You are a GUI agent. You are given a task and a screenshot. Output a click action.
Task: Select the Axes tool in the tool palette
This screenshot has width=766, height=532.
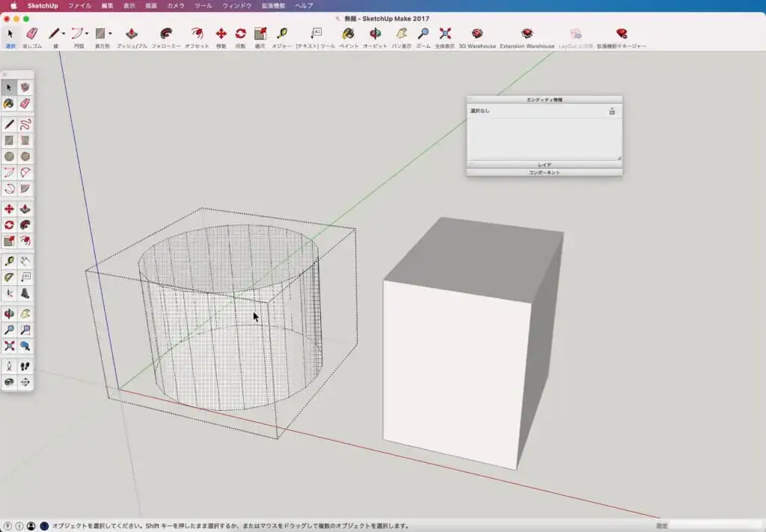[9, 293]
